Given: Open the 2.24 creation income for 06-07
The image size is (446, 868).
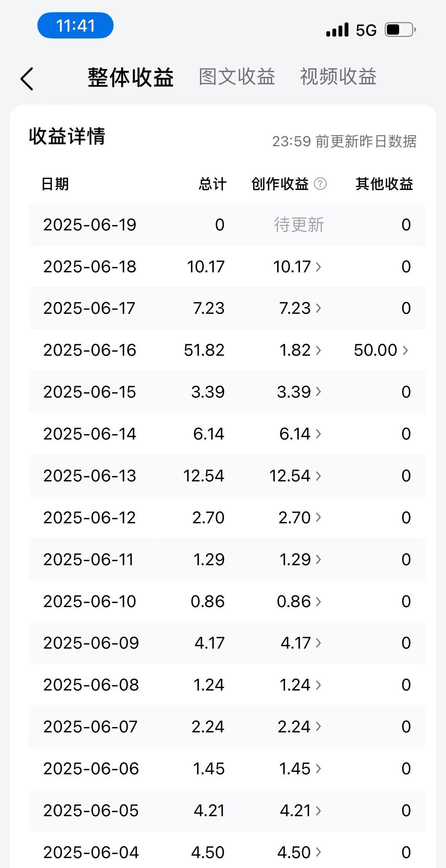Looking at the screenshot, I should click(x=299, y=727).
